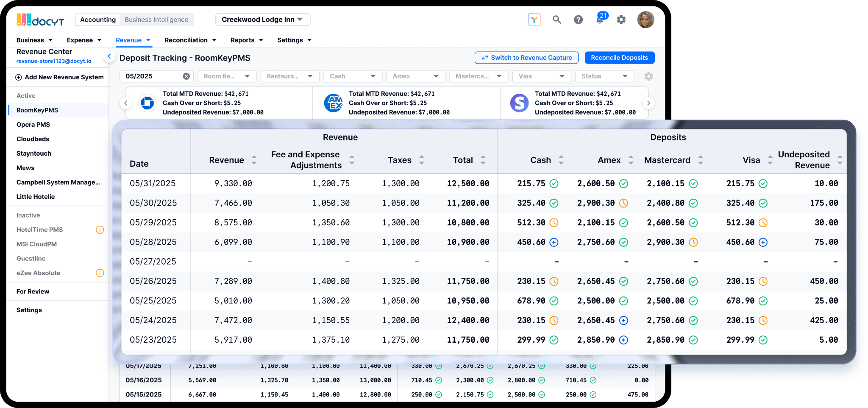Sort by Fee and Expense Adjustments
The height and width of the screenshot is (408, 868).
click(x=352, y=160)
